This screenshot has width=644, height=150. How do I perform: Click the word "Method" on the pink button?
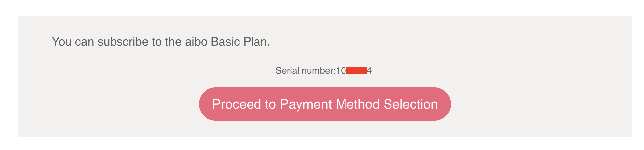coord(357,104)
